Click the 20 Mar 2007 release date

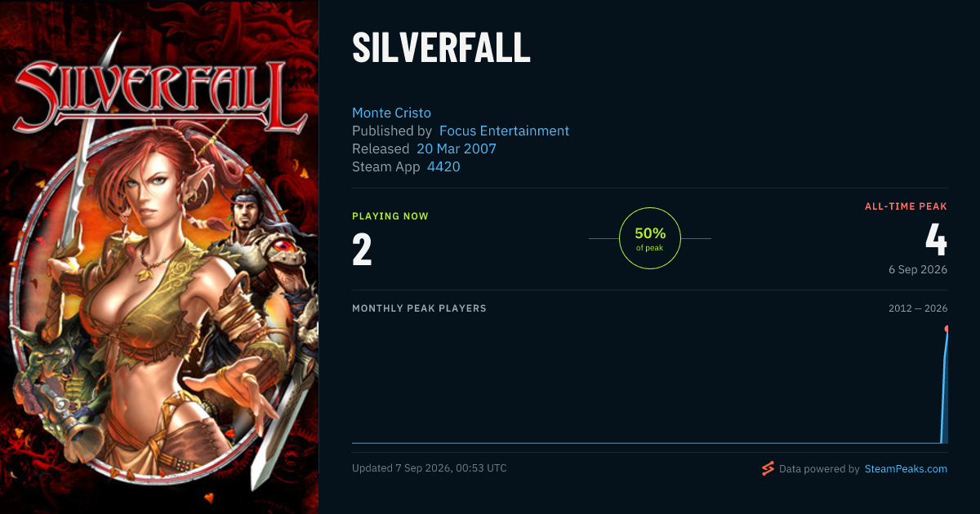[456, 148]
